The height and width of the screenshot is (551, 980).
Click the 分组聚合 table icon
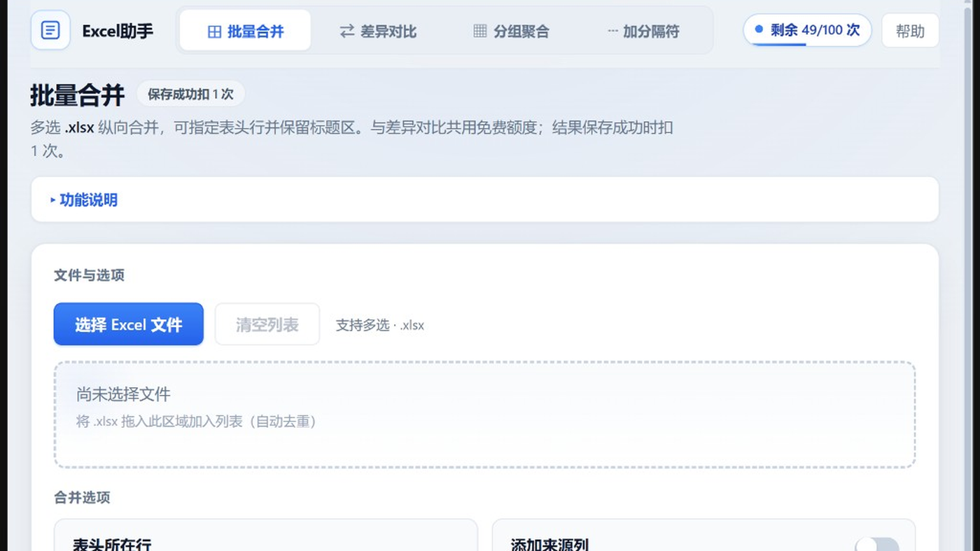[x=480, y=31]
